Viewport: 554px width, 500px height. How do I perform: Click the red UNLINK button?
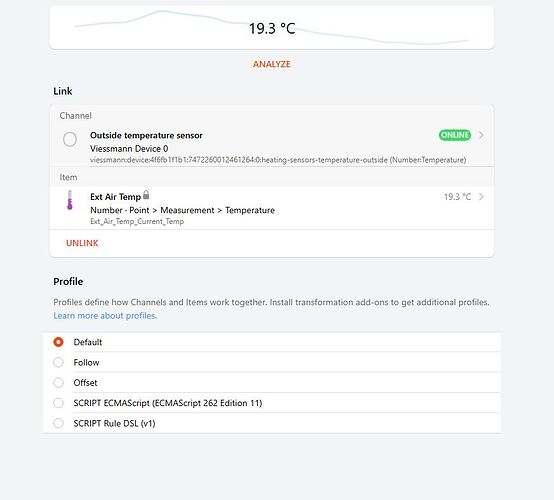(x=82, y=243)
